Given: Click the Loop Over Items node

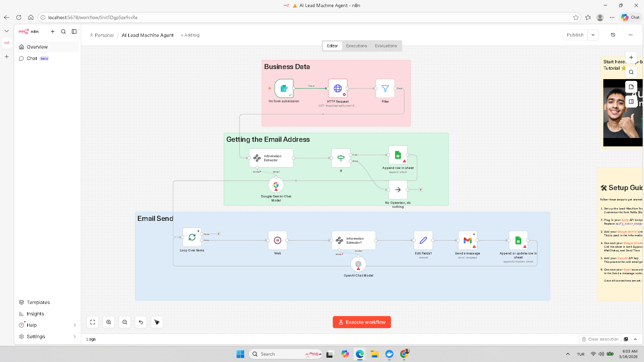Looking at the screenshot, I should tap(192, 237).
